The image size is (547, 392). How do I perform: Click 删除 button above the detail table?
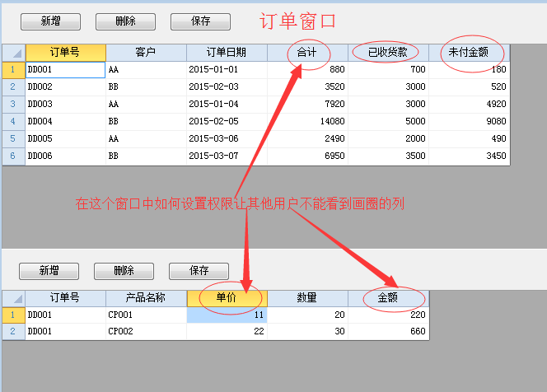coord(124,271)
